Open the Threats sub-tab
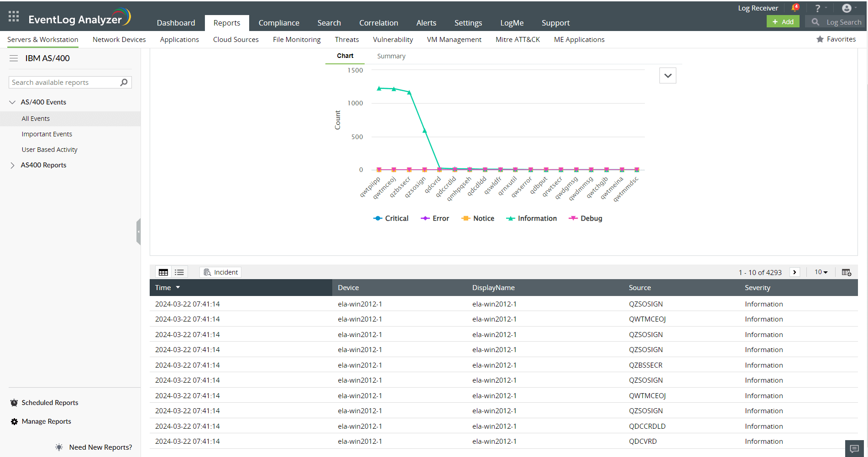 (347, 40)
